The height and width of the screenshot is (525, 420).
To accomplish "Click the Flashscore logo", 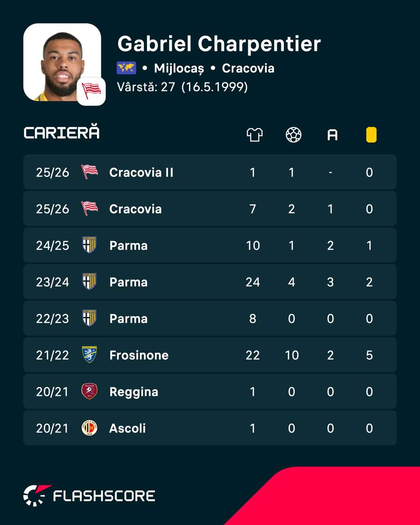I will [89, 496].
